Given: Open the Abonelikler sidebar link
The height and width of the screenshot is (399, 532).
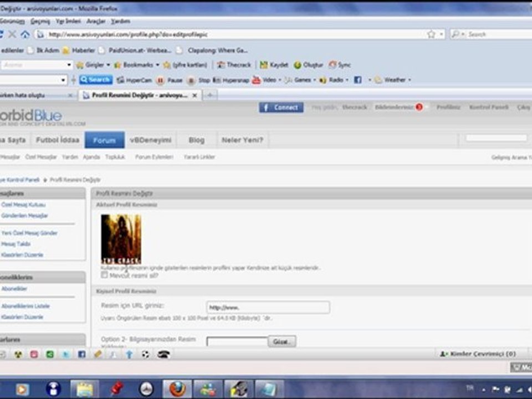Looking at the screenshot, I should coord(14,289).
